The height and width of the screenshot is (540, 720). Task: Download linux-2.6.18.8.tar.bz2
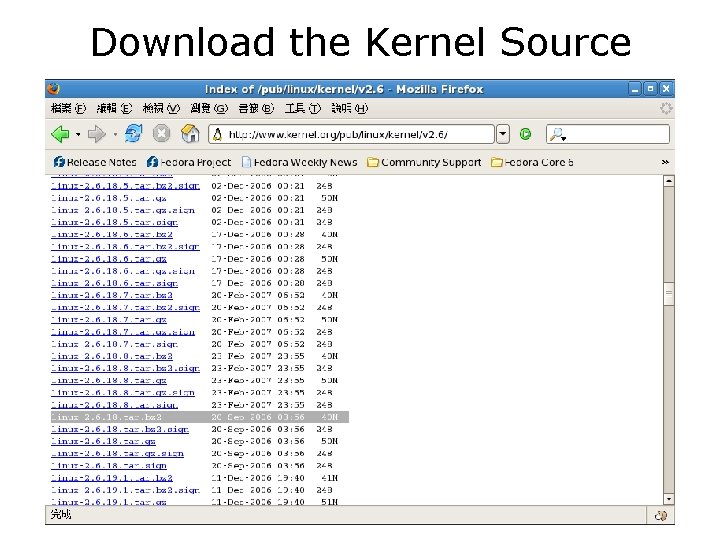click(x=112, y=356)
